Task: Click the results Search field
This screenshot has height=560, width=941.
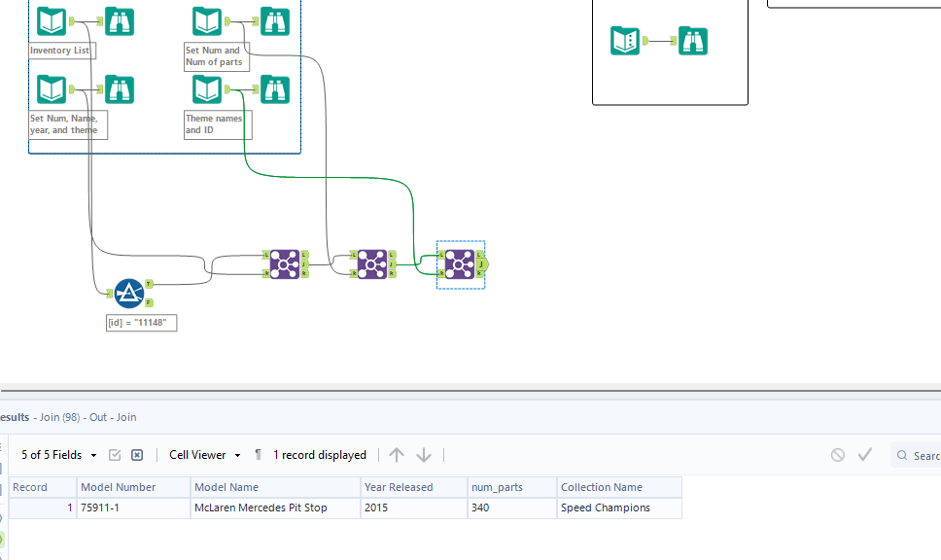Action: point(917,456)
